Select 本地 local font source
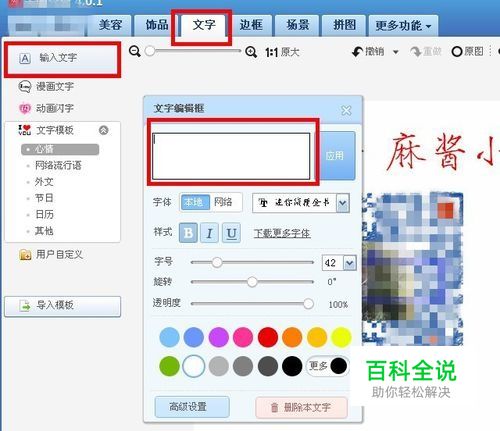 click(195, 202)
